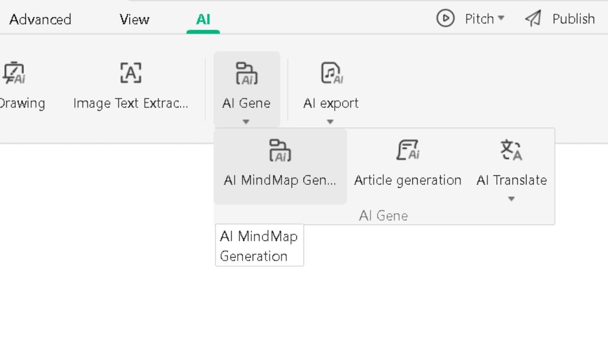Collapse the AI Gene dropdown arrow

point(246,122)
